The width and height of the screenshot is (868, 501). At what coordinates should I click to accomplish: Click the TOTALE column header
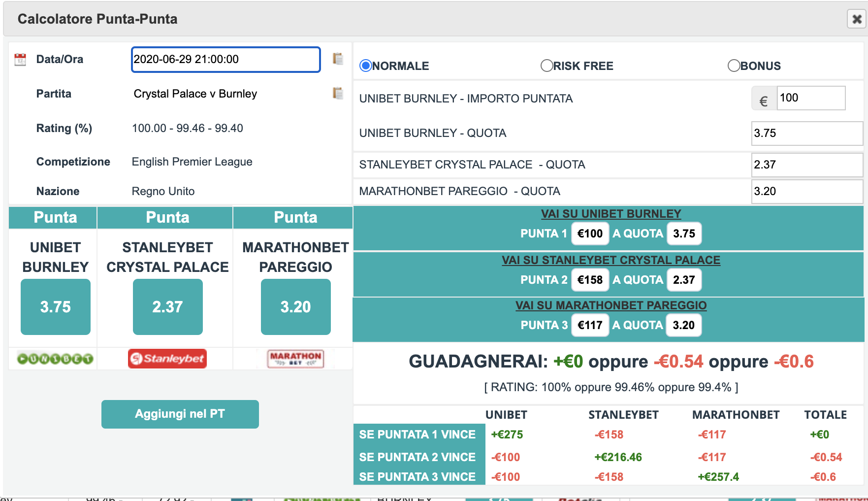tap(826, 415)
